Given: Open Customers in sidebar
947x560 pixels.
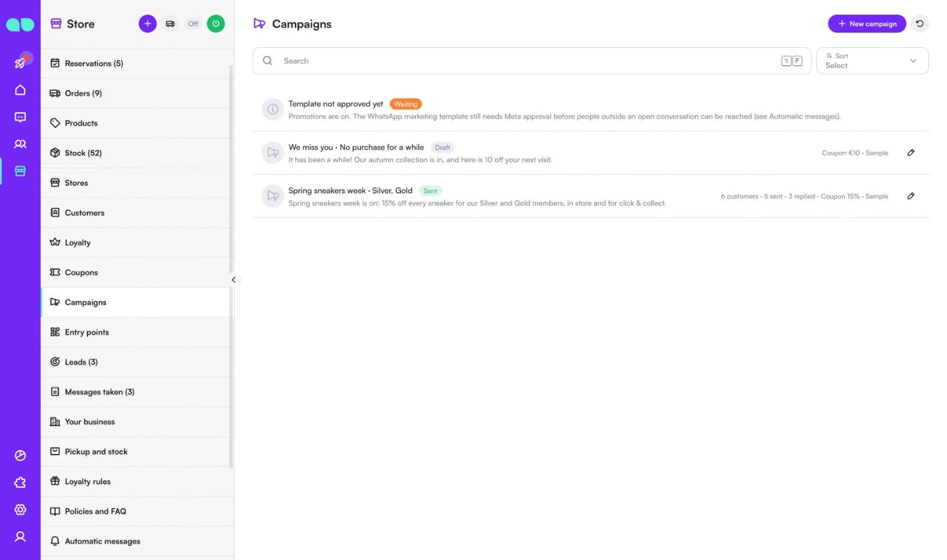Looking at the screenshot, I should (x=136, y=213).
